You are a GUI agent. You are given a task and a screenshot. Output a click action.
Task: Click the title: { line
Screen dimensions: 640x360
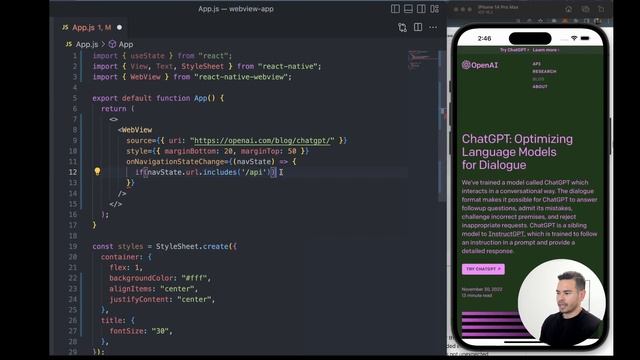pyautogui.click(x=118, y=320)
